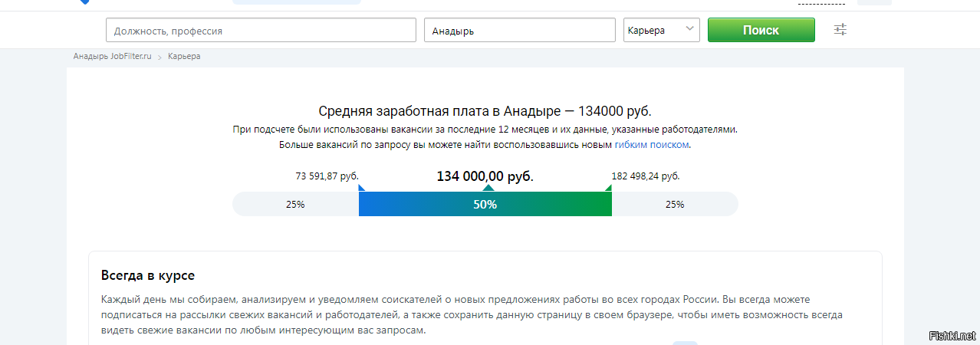The image size is (980, 345).
Task: Open the advanced filter settings sliders icon
Action: tap(840, 30)
